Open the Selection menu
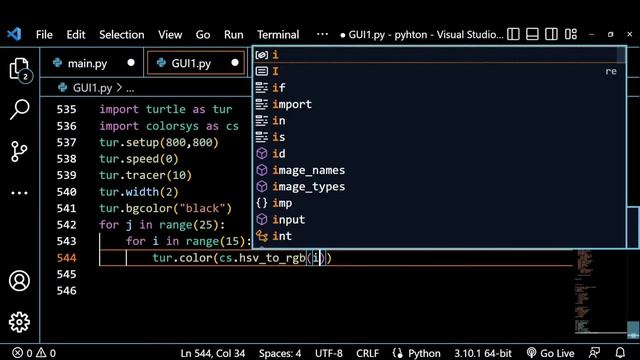This screenshot has height=360, width=640. click(122, 35)
